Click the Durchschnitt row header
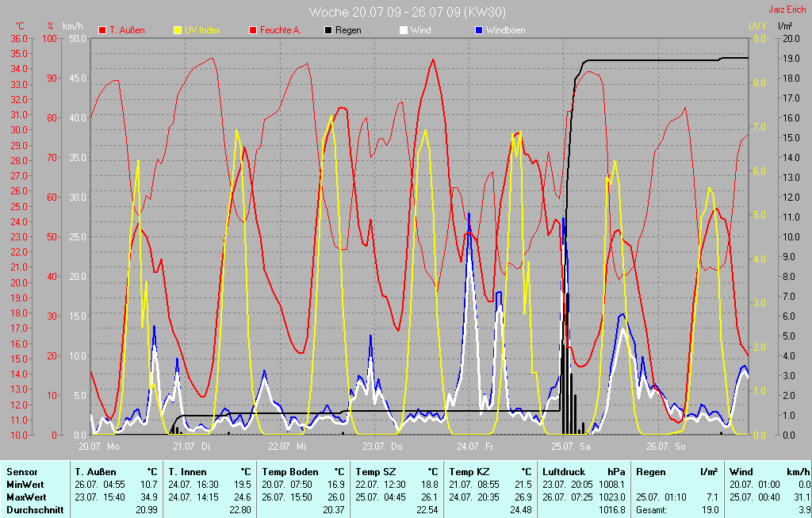 click(x=35, y=510)
